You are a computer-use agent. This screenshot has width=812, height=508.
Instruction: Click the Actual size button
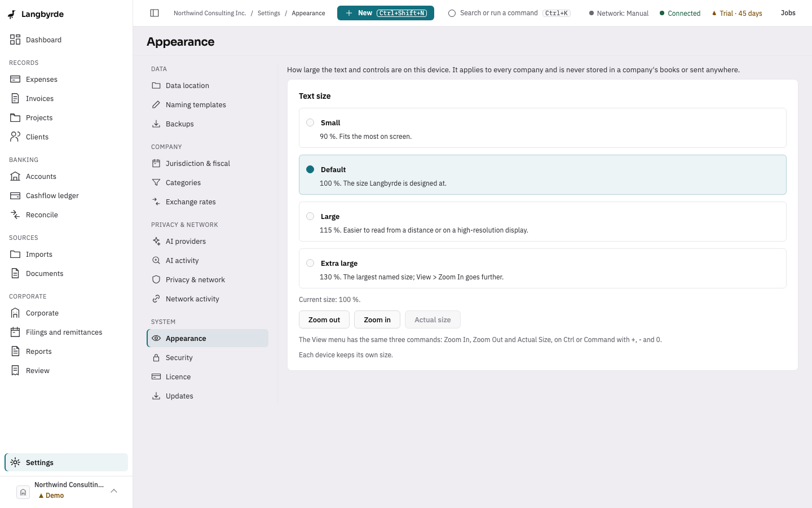point(433,319)
